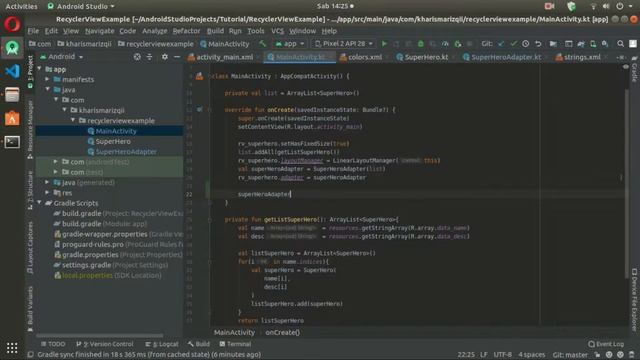Open Terminal from dock
Image resolution: width=640 pixels, height=360 pixels.
click(x=12, y=142)
